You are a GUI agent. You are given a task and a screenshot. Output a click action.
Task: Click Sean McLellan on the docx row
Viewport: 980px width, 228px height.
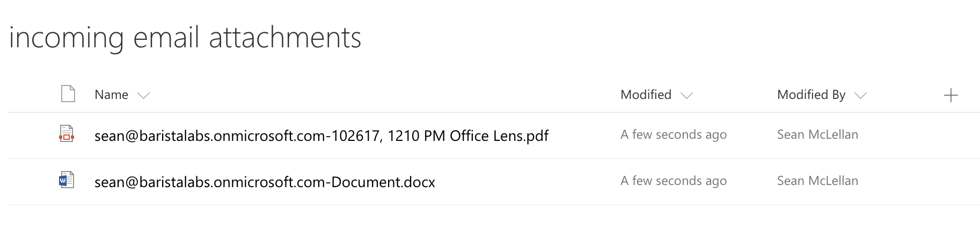pyautogui.click(x=817, y=181)
